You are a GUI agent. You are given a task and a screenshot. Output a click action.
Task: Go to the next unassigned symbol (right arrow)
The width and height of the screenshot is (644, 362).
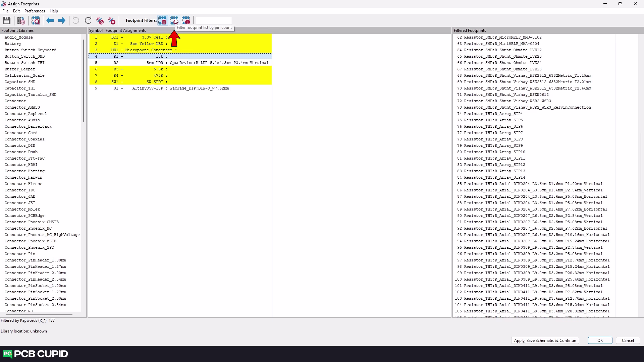click(x=61, y=20)
